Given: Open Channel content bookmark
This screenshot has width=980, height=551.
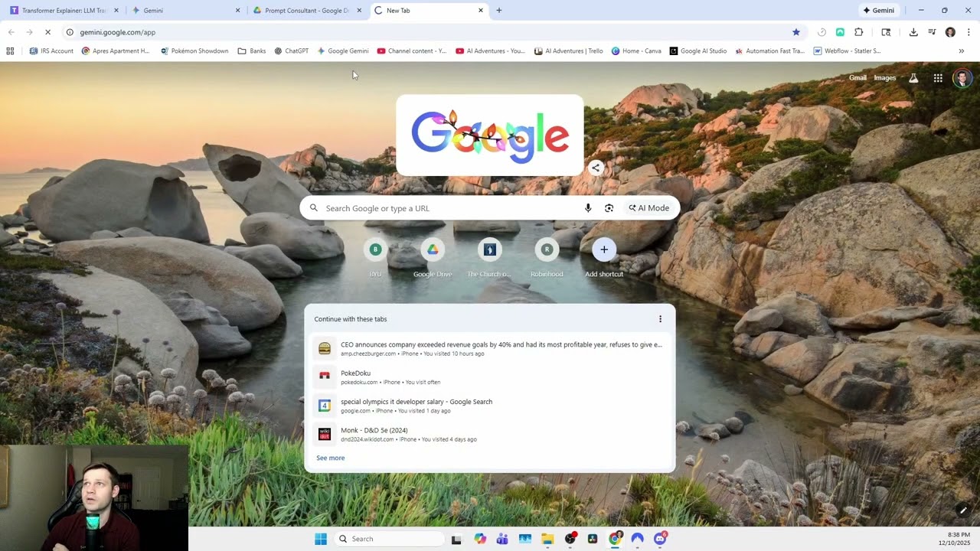Looking at the screenshot, I should tap(412, 51).
